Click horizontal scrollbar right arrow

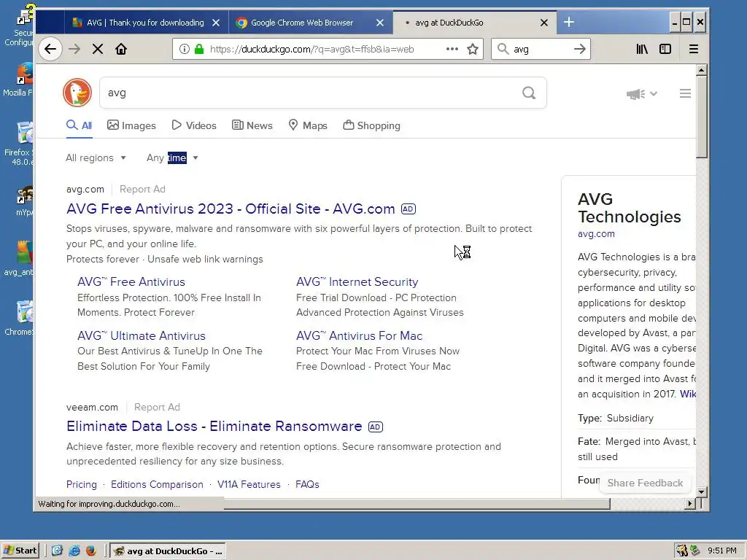(690, 503)
